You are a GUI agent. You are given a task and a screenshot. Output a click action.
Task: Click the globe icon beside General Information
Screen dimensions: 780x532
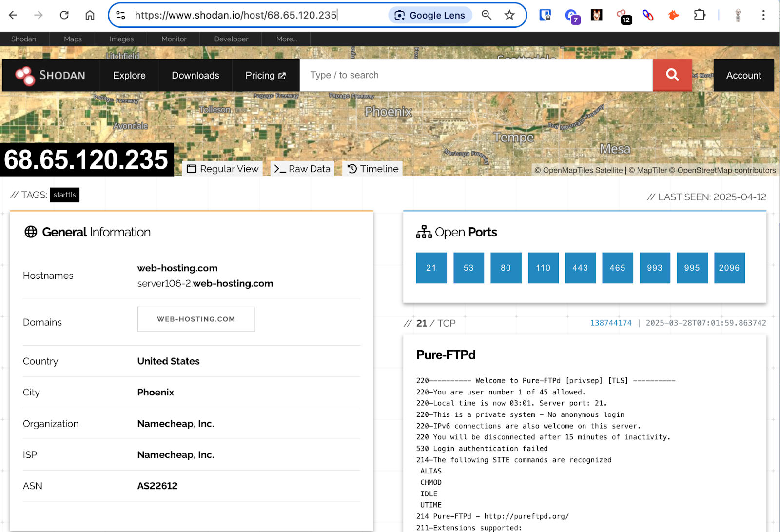[x=31, y=232]
